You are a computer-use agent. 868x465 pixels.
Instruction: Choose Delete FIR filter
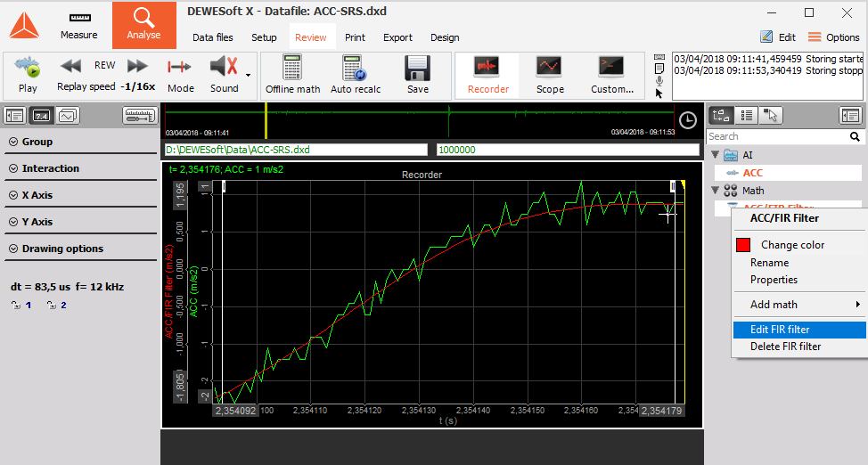(799, 347)
